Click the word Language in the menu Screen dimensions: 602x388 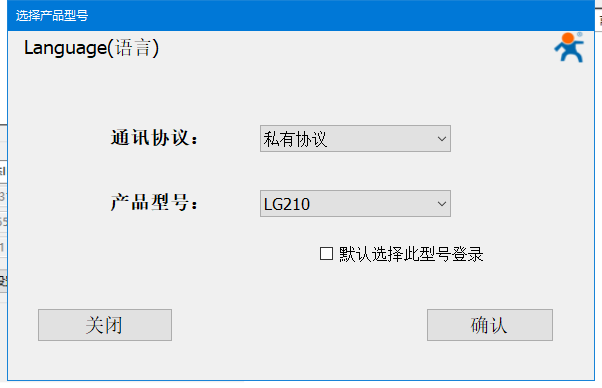65,49
